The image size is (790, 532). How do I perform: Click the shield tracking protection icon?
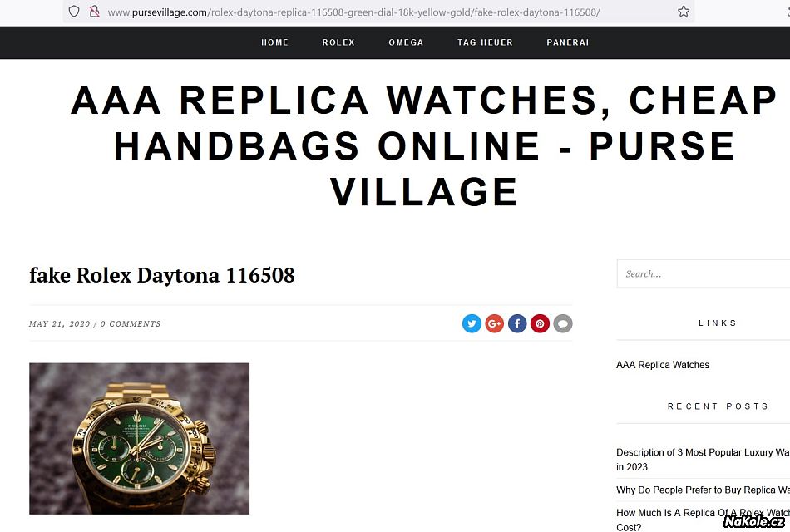(x=74, y=12)
